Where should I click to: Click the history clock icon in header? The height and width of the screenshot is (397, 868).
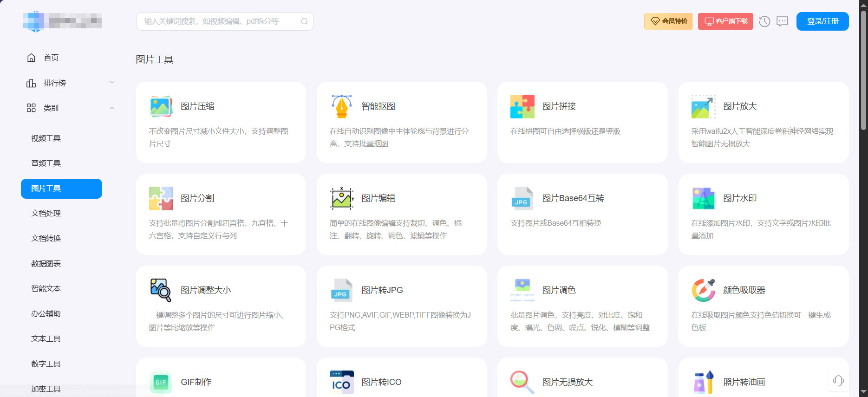click(x=764, y=21)
